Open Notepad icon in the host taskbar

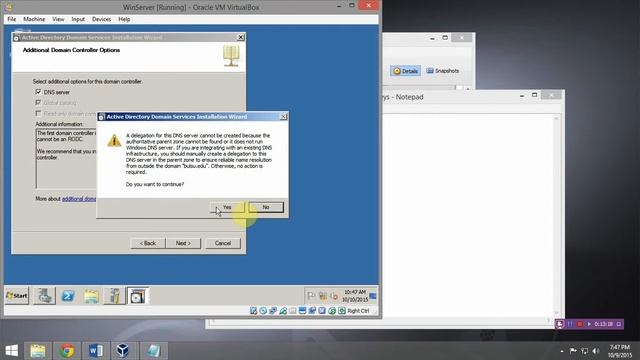click(153, 351)
